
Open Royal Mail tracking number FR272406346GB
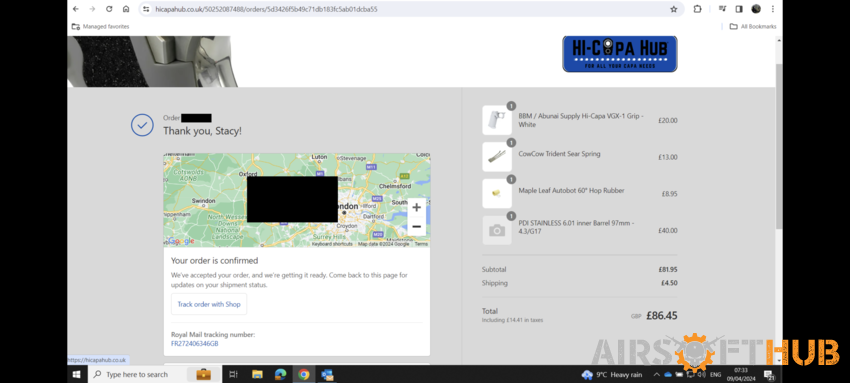tap(195, 343)
